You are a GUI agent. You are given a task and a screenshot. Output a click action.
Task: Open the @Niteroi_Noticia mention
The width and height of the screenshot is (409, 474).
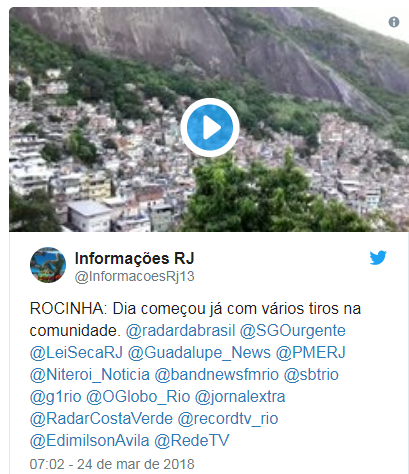[x=90, y=375]
